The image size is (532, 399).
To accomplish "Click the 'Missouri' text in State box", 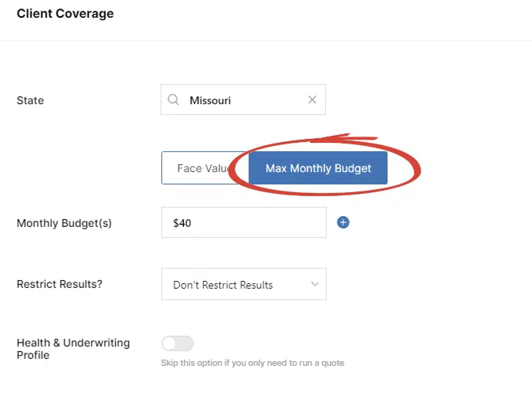I will [210, 100].
